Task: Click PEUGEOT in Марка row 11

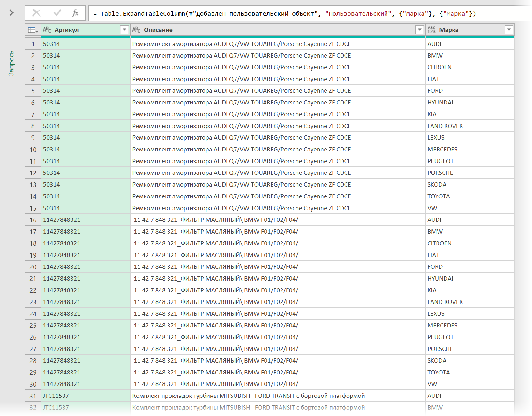Action: click(440, 161)
